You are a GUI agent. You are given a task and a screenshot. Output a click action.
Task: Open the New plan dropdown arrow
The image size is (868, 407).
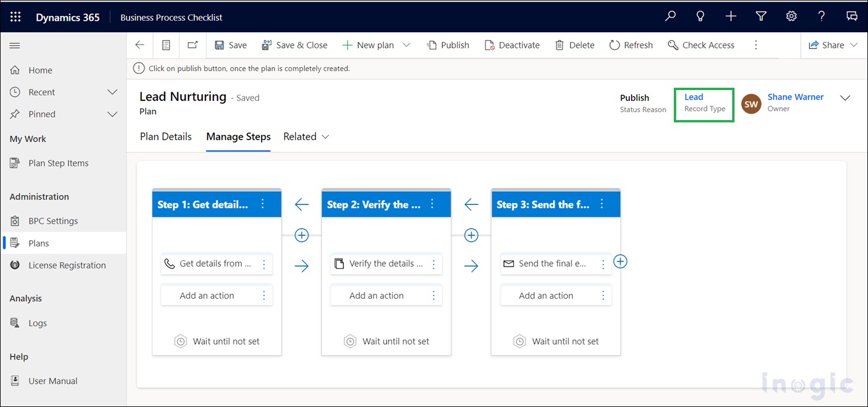pyautogui.click(x=406, y=45)
